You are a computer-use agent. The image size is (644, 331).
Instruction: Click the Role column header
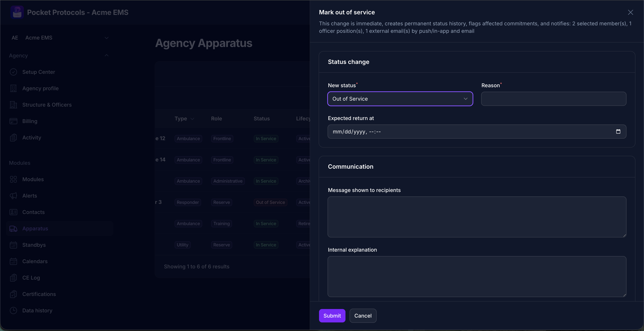(217, 119)
